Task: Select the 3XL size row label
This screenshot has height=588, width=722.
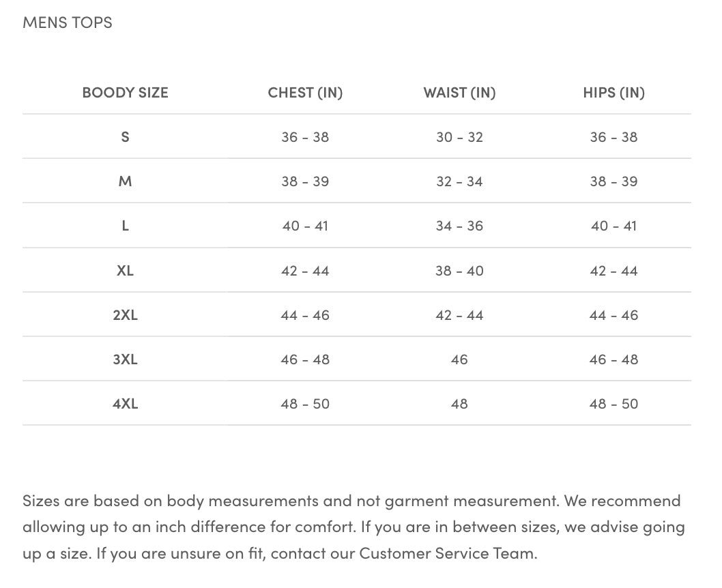Action: [126, 359]
